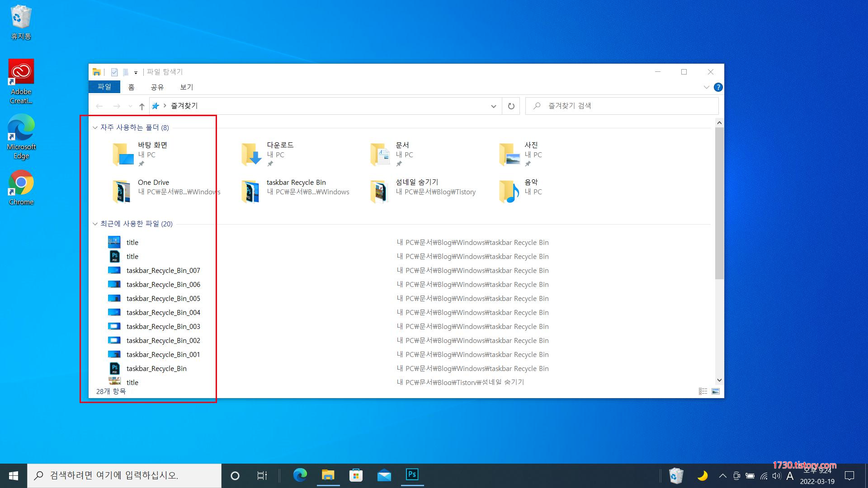Open the 보기 ribbon tab
Image resolution: width=868 pixels, height=488 pixels.
186,87
